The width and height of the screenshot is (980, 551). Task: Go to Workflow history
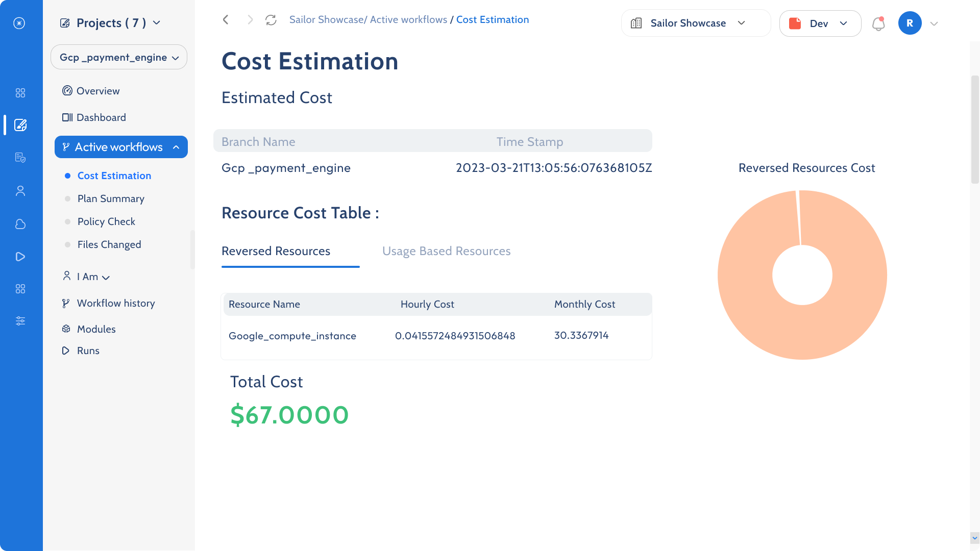pos(115,303)
